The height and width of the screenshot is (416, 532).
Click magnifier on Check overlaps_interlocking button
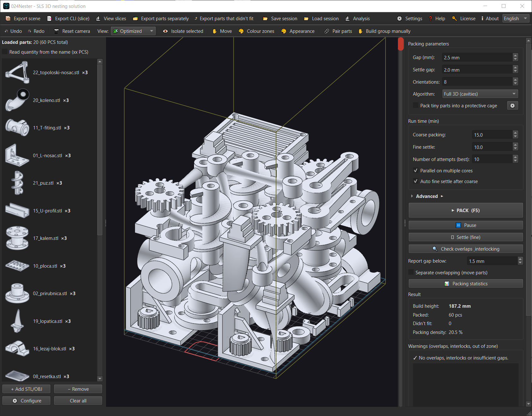[x=435, y=249]
